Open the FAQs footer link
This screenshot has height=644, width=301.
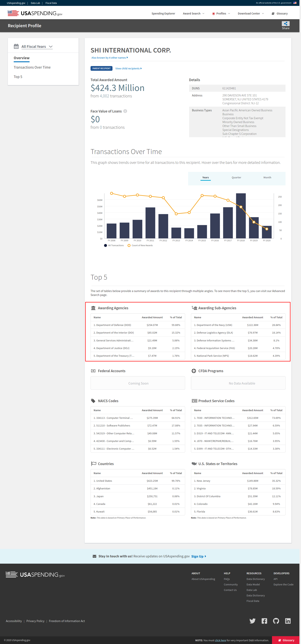pyautogui.click(x=227, y=579)
